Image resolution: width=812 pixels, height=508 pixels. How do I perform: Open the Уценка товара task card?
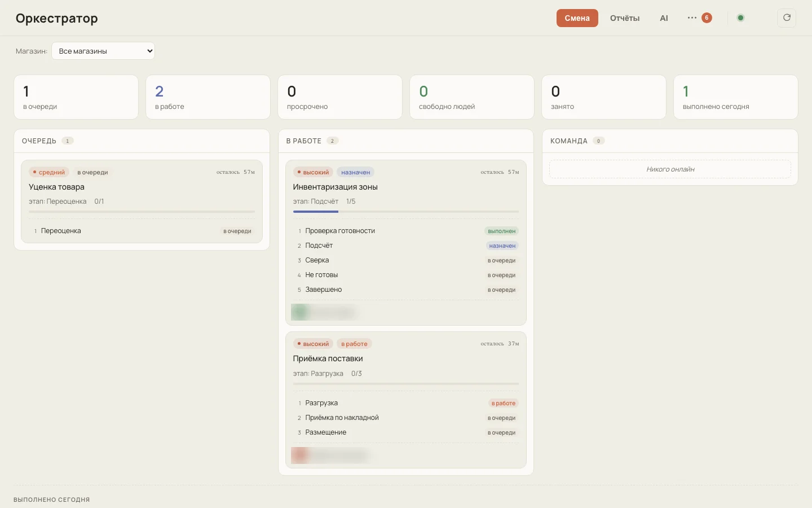coord(142,202)
